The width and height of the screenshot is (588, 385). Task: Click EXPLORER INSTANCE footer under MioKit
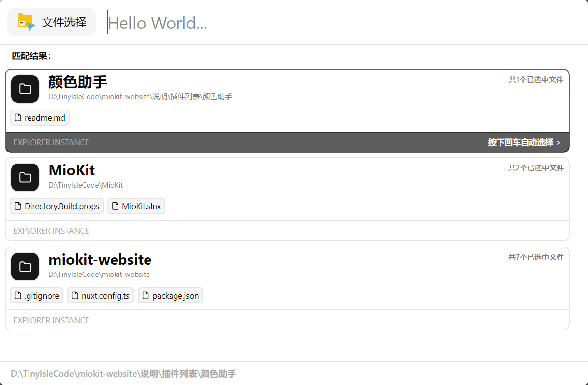(x=51, y=231)
